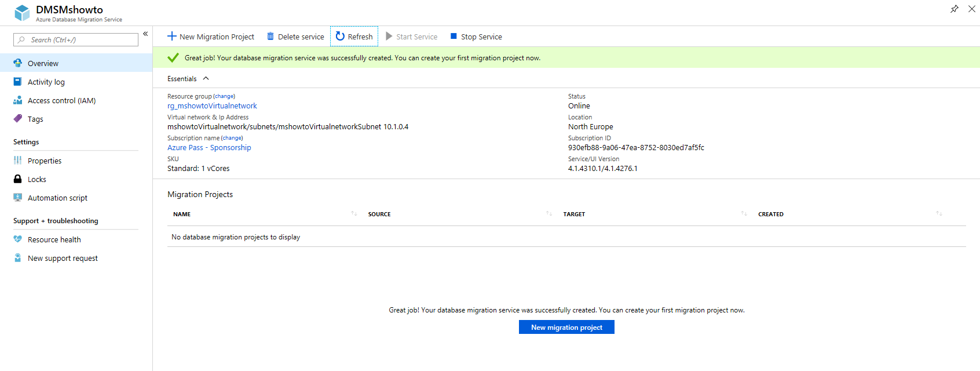Sort migration projects by TARGET column
This screenshot has height=371, width=980.
pos(574,214)
